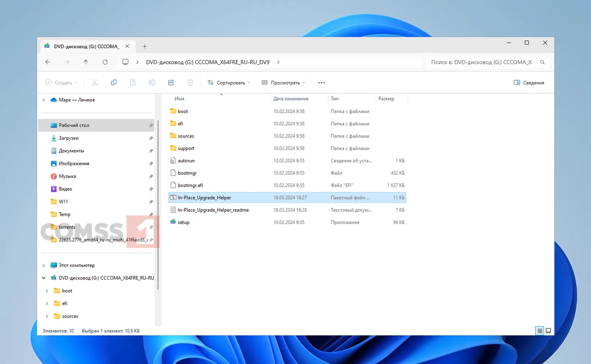The width and height of the screenshot is (591, 364).
Task: Select the efi folder in file list
Action: click(287, 124)
